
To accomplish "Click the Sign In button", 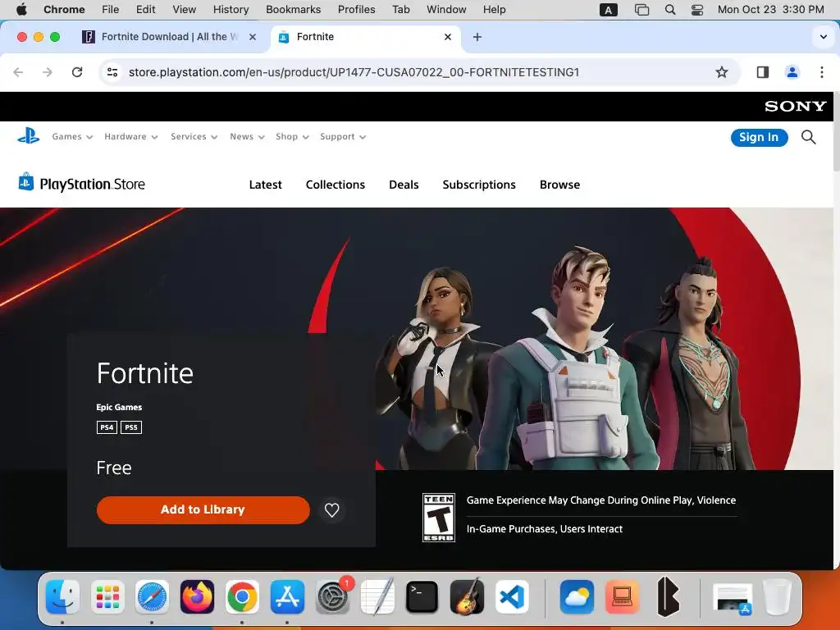I will (759, 137).
